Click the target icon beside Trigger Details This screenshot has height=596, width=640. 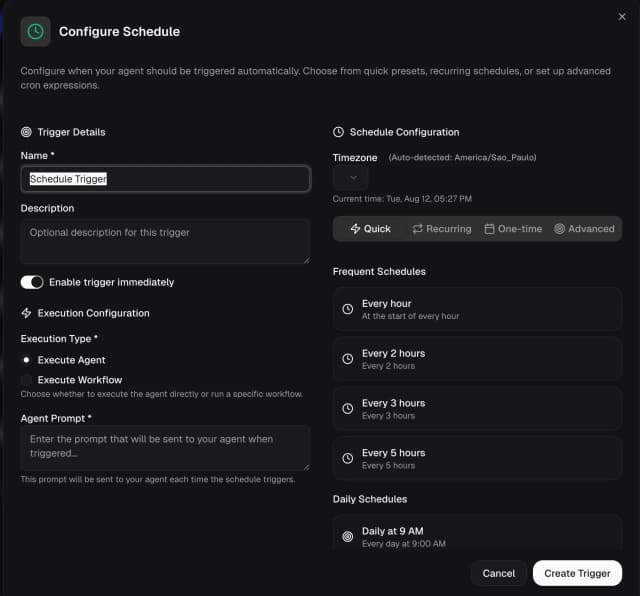[26, 132]
